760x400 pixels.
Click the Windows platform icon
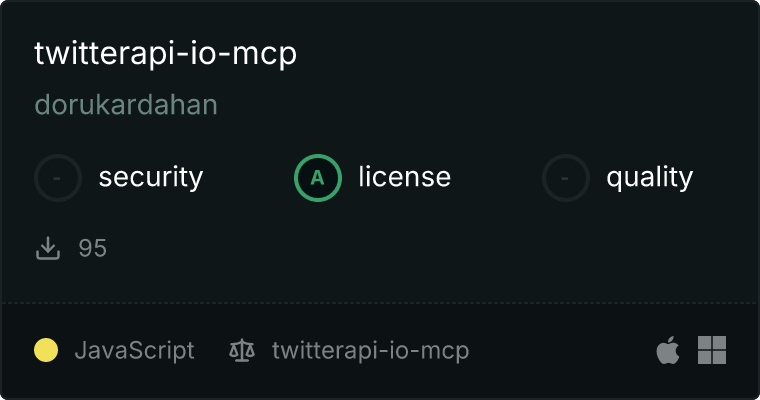712,350
